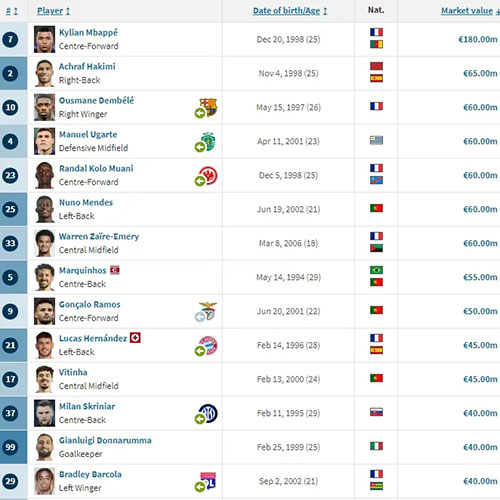This screenshot has width=500, height=500.
Task: Click Nuno Mendes' portrait thumbnail
Action: pyautogui.click(x=44, y=209)
